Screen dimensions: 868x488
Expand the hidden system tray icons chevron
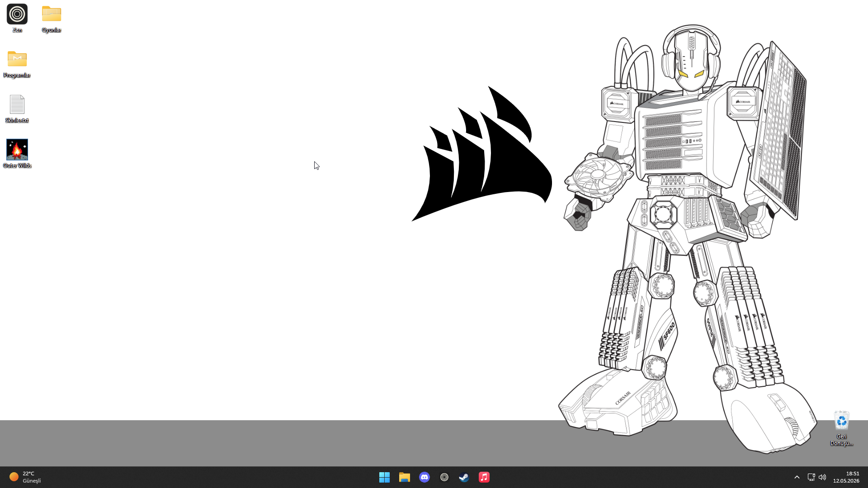tap(797, 477)
